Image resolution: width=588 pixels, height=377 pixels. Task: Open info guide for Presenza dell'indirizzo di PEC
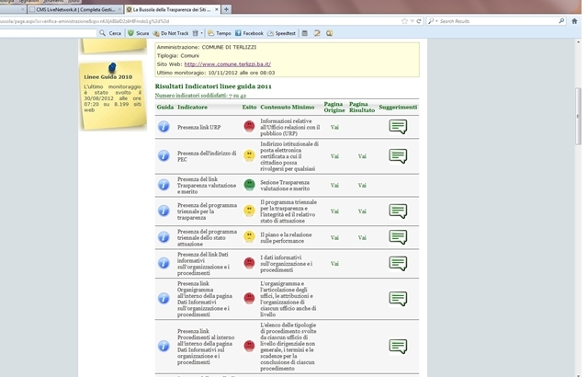[x=164, y=155]
